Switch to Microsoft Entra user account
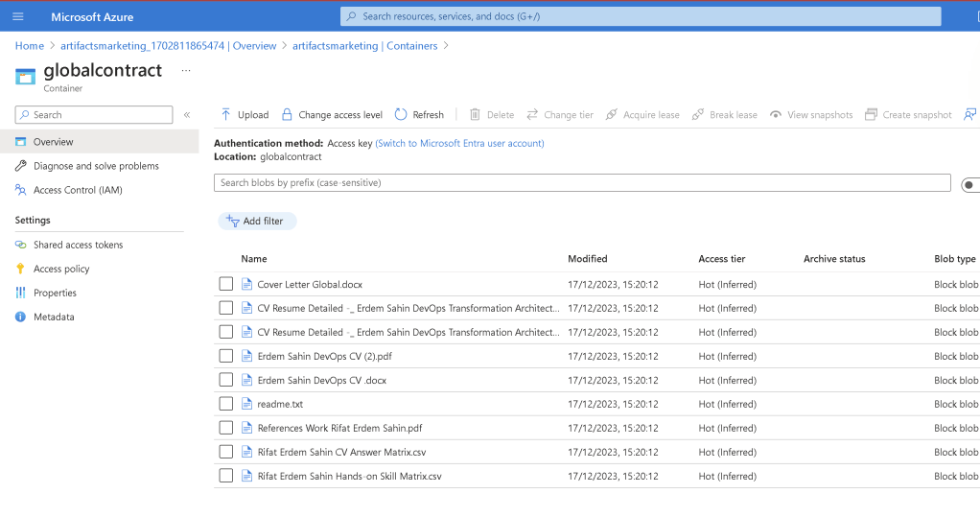Screen dimensions: 980x517 (x=459, y=143)
